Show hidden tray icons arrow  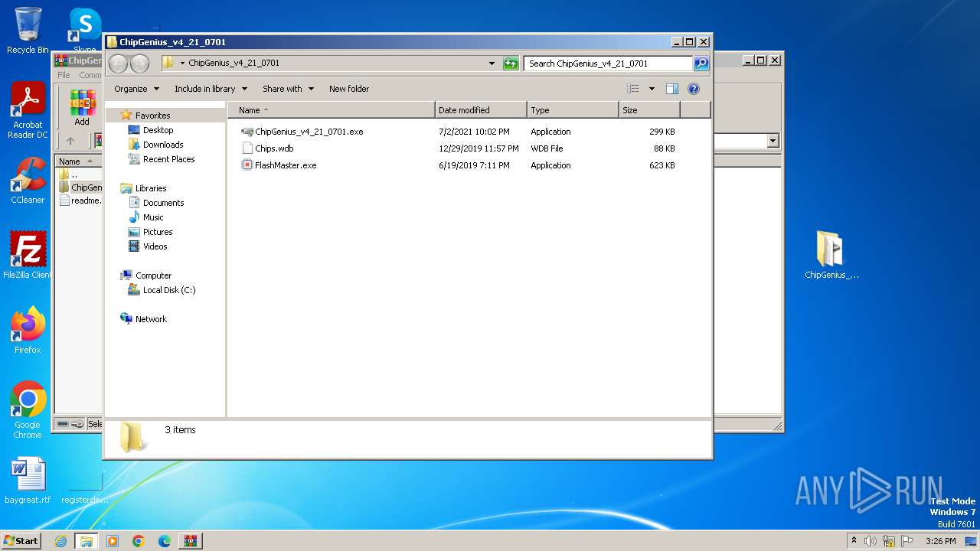pos(854,540)
